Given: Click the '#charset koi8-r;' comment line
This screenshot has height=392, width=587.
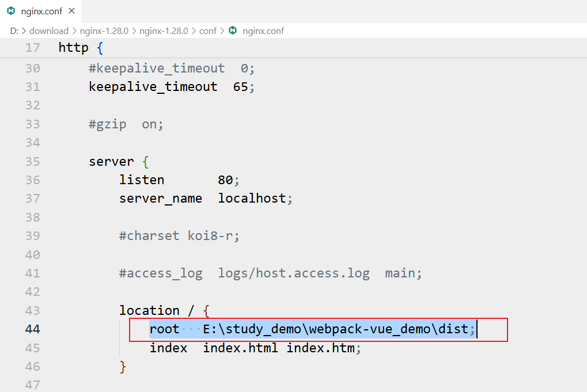Looking at the screenshot, I should coord(179,236).
